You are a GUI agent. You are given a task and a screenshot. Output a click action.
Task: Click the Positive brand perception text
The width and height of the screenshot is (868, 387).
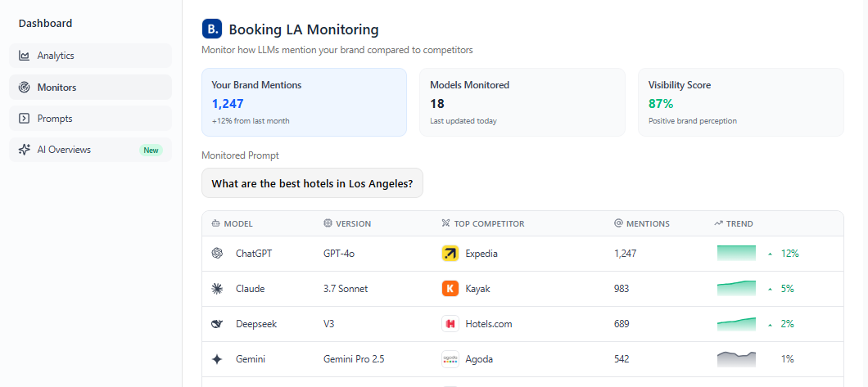(x=693, y=120)
